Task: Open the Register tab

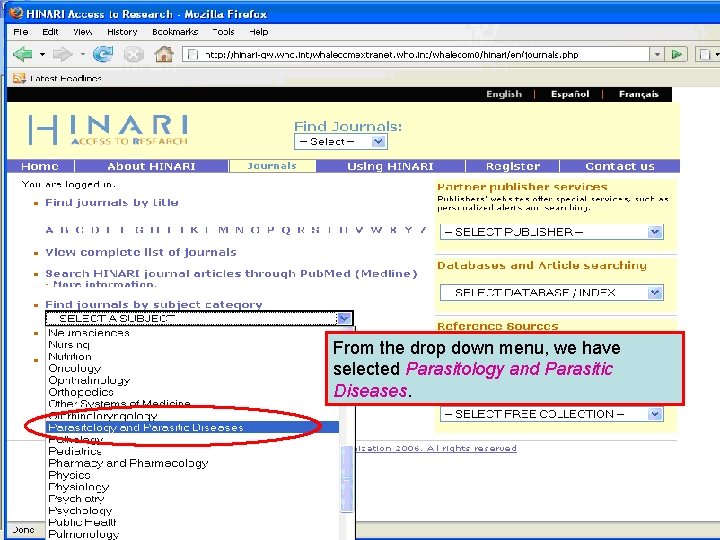Action: (513, 166)
